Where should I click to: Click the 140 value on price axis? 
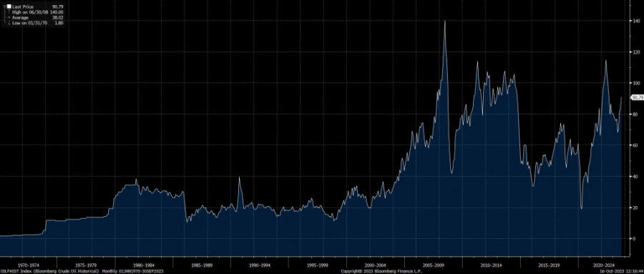[636, 21]
